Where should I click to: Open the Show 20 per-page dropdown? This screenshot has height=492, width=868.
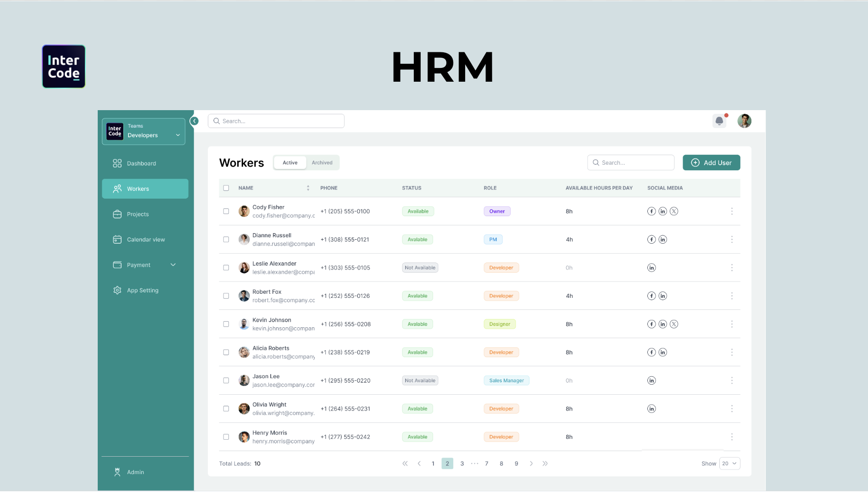(x=729, y=463)
